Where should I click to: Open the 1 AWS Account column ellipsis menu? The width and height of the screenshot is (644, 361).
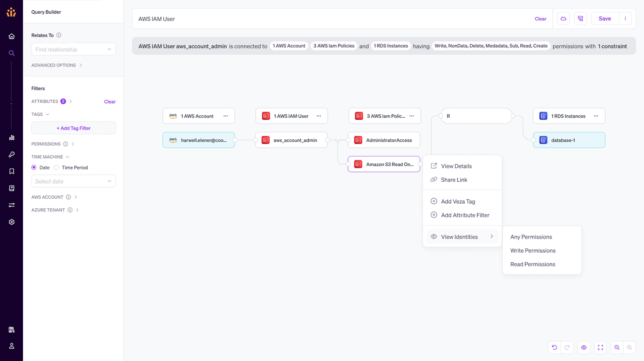(x=226, y=116)
